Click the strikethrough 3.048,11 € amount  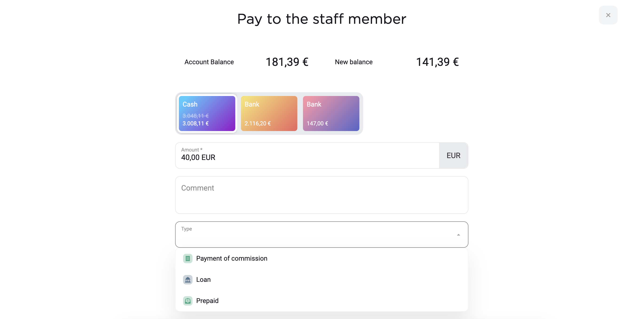tap(196, 116)
